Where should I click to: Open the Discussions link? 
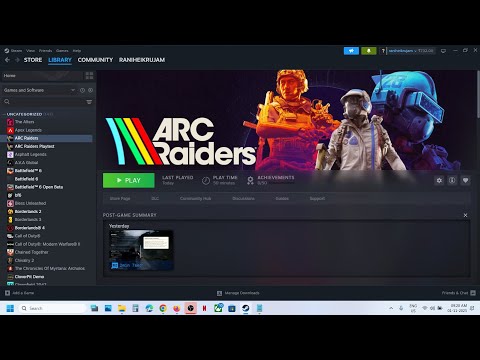(x=243, y=199)
